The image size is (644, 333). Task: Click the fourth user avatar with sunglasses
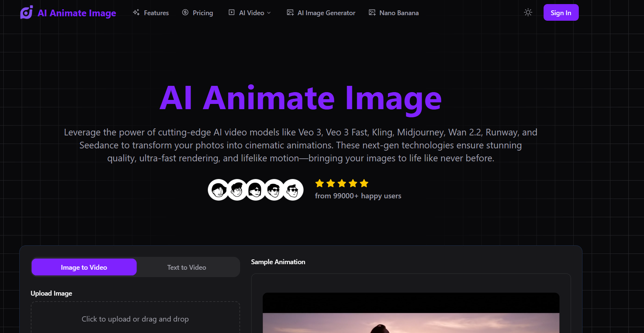[274, 190]
